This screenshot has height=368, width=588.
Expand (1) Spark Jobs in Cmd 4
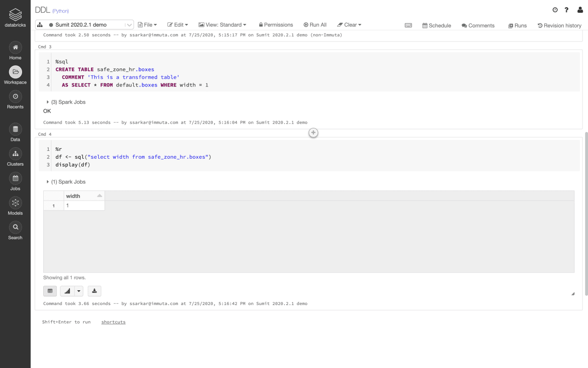tap(66, 182)
